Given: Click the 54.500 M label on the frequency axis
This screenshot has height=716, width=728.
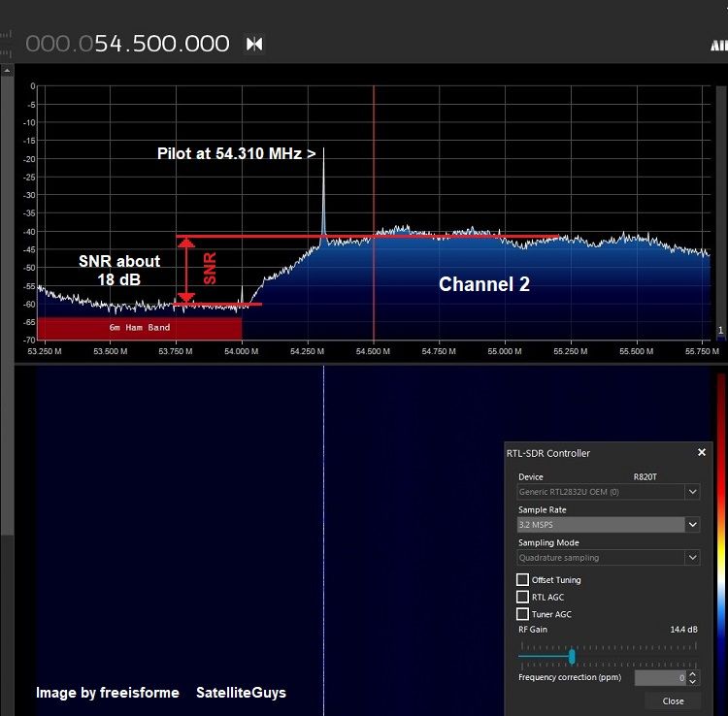Looking at the screenshot, I should click(x=373, y=351).
